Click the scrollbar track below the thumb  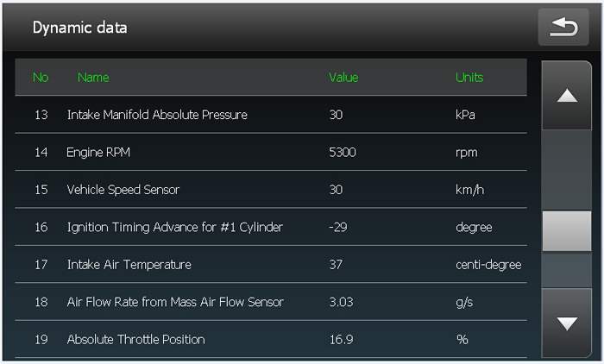coord(567,270)
